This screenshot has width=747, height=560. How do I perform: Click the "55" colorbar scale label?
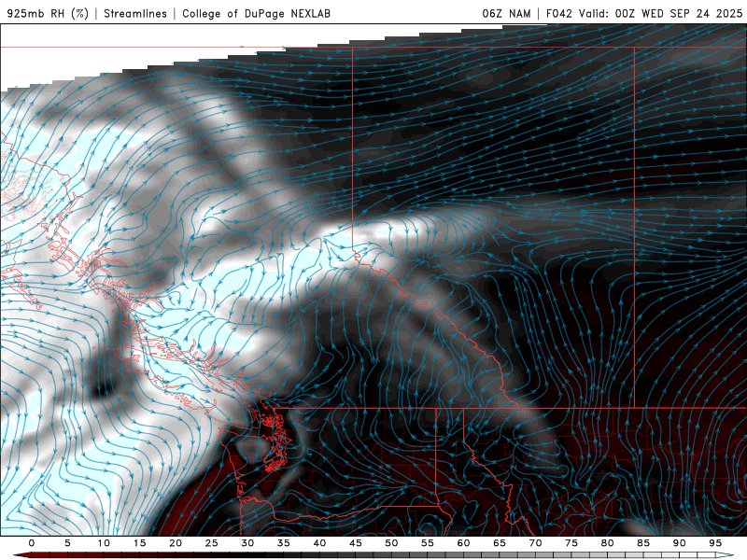click(x=428, y=543)
